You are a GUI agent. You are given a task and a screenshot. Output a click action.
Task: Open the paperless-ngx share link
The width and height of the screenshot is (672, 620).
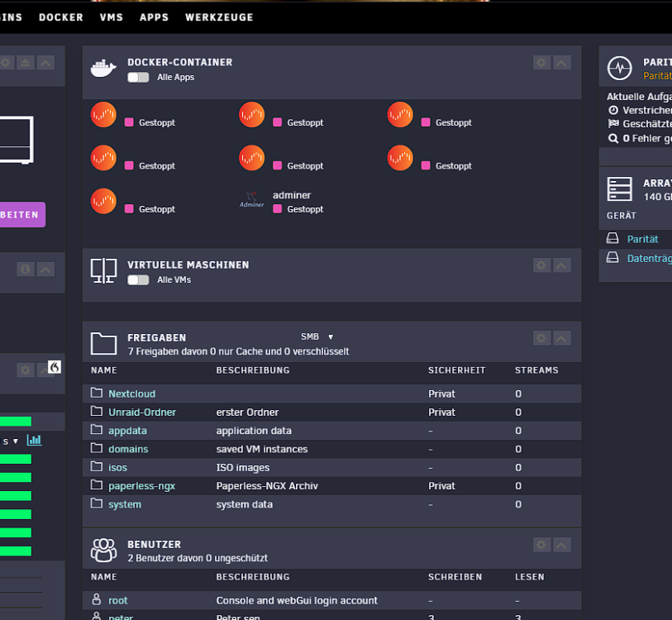click(142, 486)
